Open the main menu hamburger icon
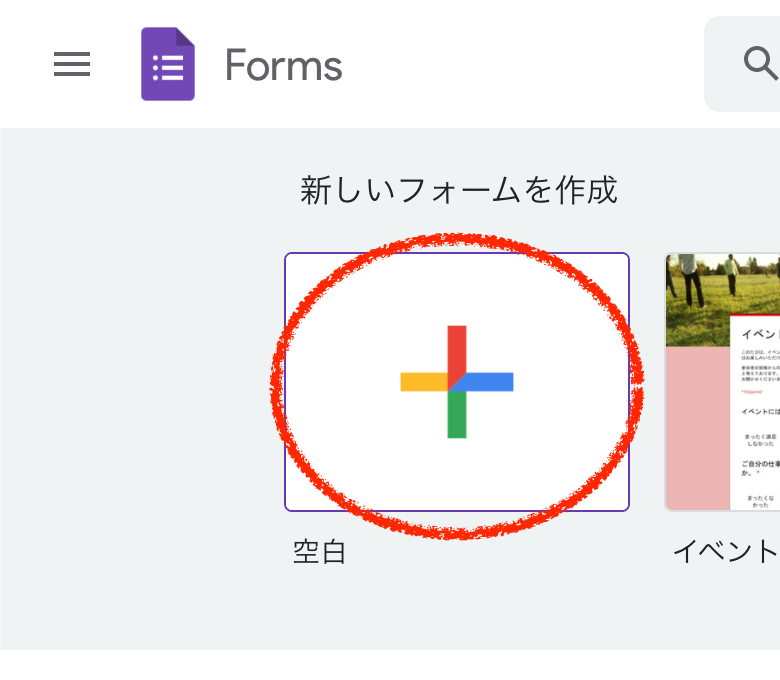Screen dimensions: 780x680 pos(72,65)
